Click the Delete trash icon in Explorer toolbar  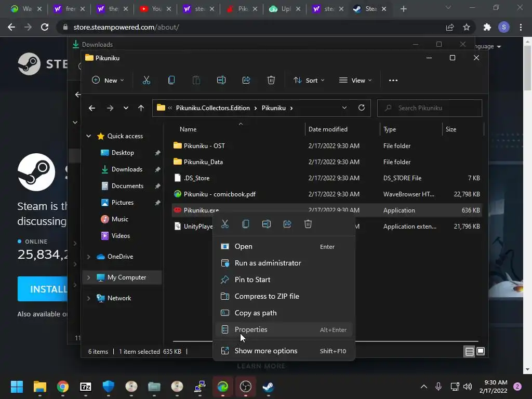(x=271, y=81)
